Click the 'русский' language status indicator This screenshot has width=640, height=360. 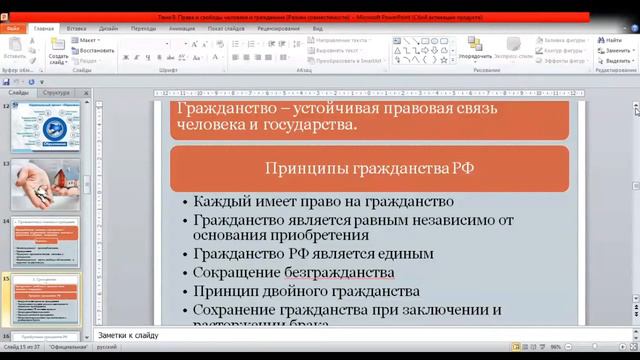click(107, 347)
